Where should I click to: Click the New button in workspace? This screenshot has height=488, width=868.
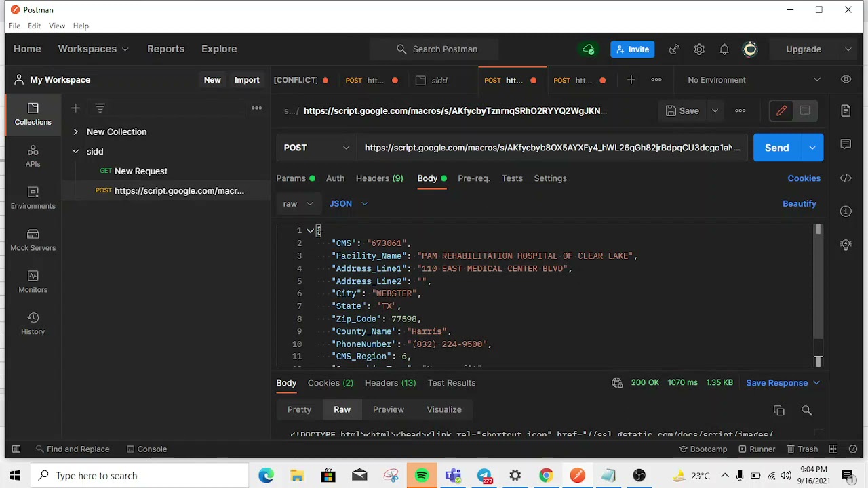click(x=212, y=80)
